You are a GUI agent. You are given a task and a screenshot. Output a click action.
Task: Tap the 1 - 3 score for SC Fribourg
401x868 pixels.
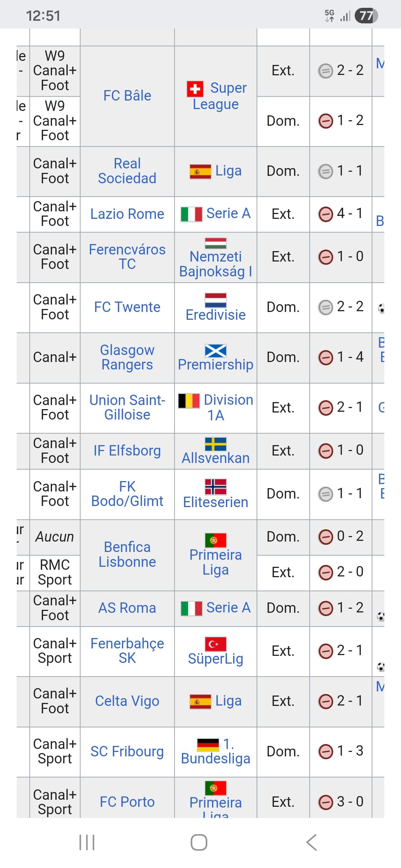coord(350,751)
